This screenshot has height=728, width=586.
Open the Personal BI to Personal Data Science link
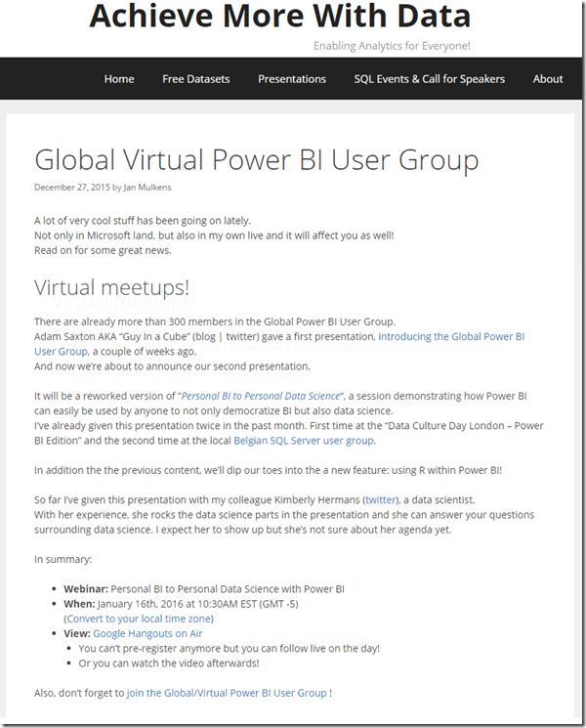(260, 396)
